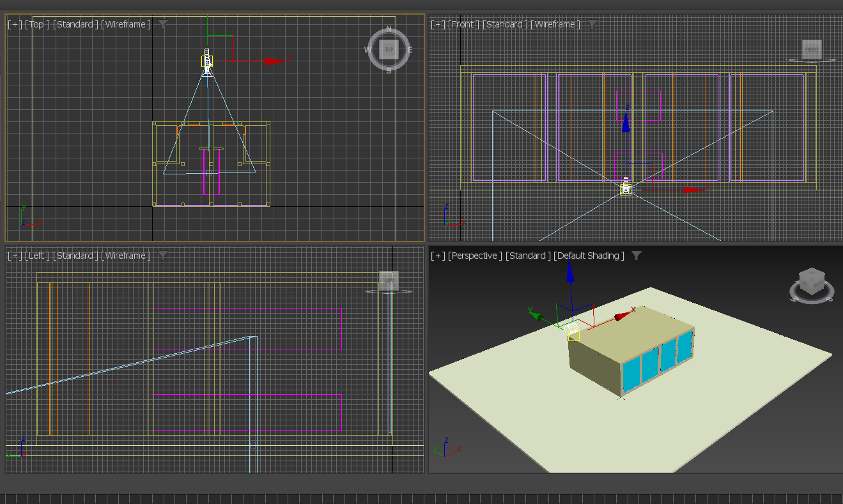Screen dimensions: 843x504
Task: Click the Front viewport filter funnel icon
Action: tap(592, 24)
